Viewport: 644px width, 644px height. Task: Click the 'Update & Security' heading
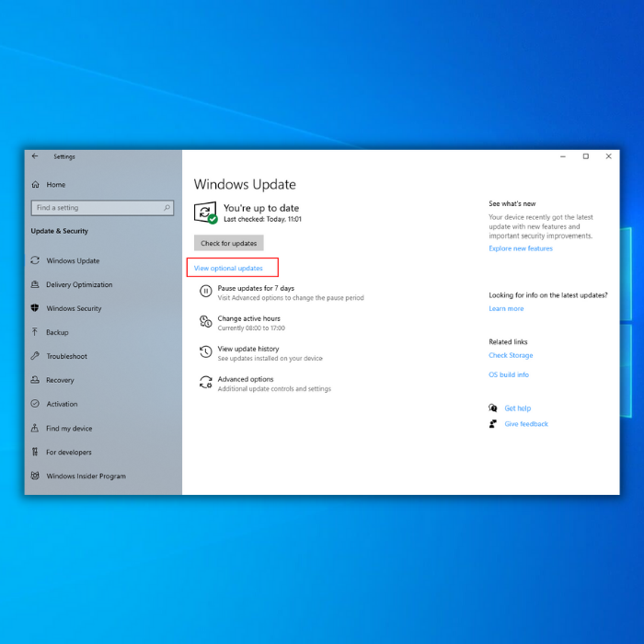point(60,231)
